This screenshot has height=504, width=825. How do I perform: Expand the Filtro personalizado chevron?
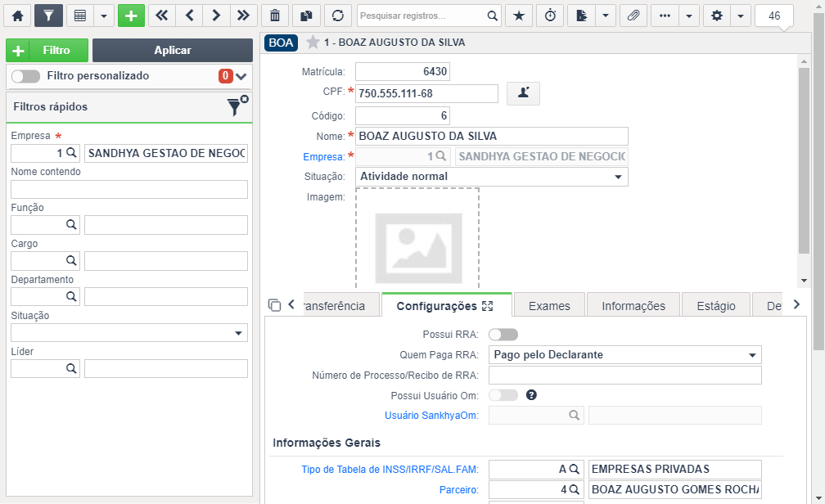click(x=241, y=76)
